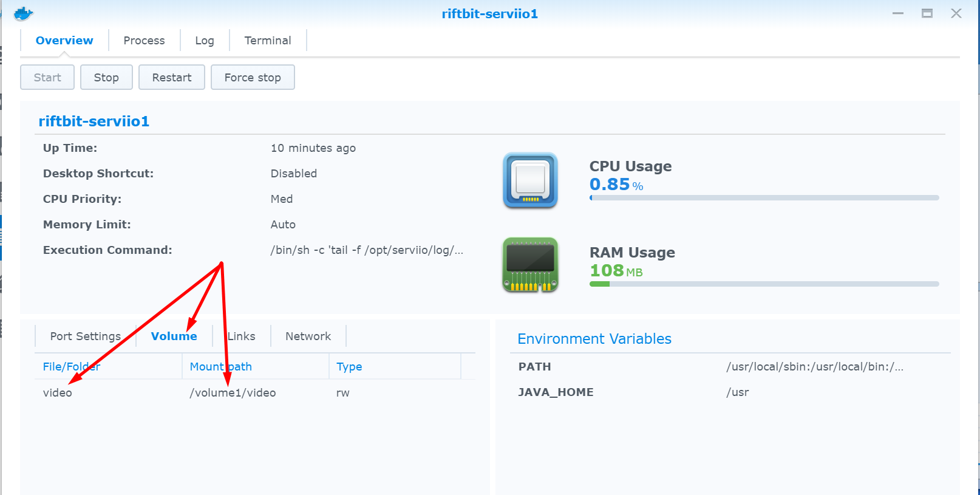
Task: Minimize the container details window
Action: [898, 13]
